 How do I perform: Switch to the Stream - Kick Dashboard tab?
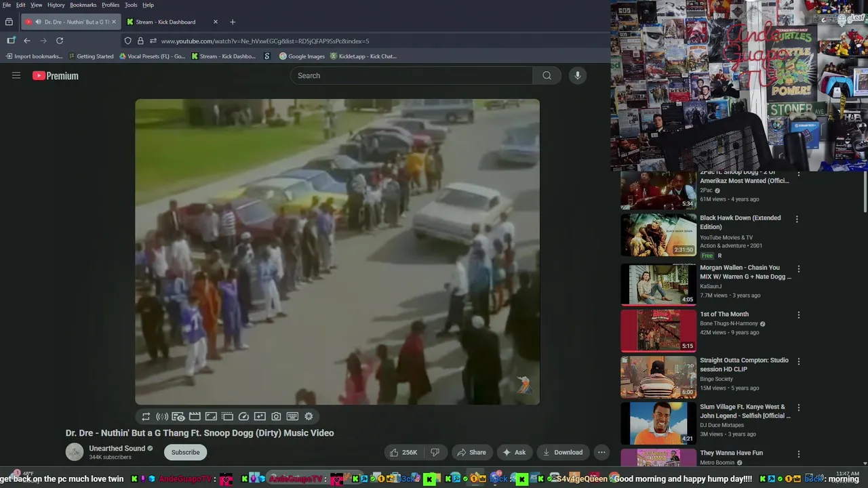click(172, 22)
